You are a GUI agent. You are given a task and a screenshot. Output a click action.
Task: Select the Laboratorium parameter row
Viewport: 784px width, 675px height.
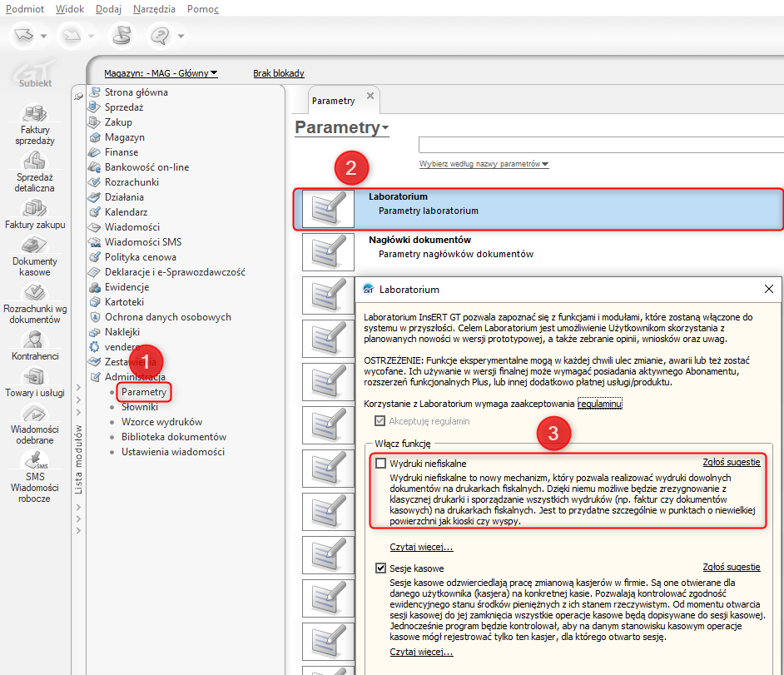[538, 209]
